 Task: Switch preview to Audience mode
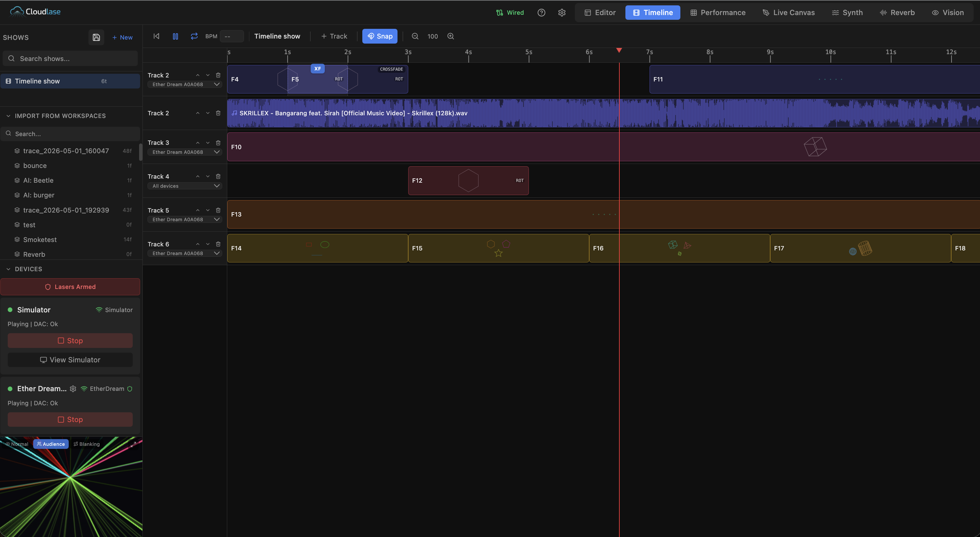coord(51,444)
